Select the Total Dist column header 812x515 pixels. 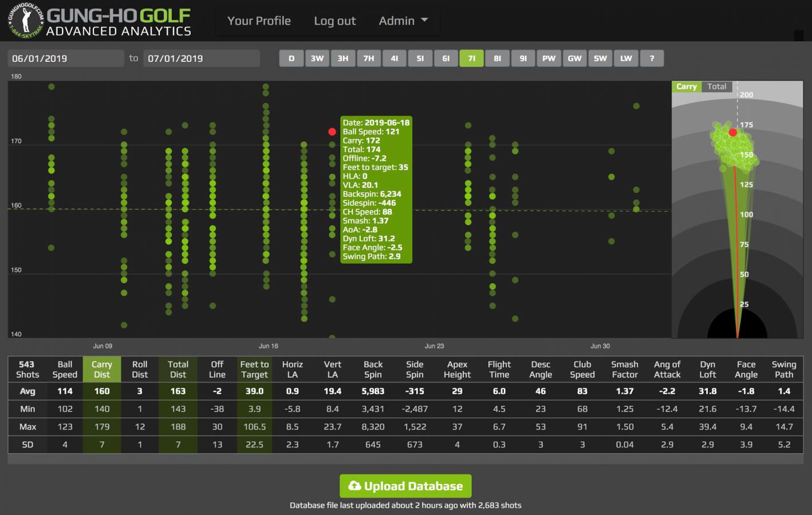(178, 369)
